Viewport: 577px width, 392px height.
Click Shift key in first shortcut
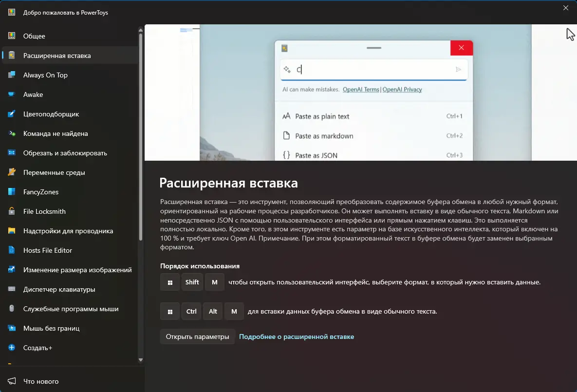pos(192,282)
